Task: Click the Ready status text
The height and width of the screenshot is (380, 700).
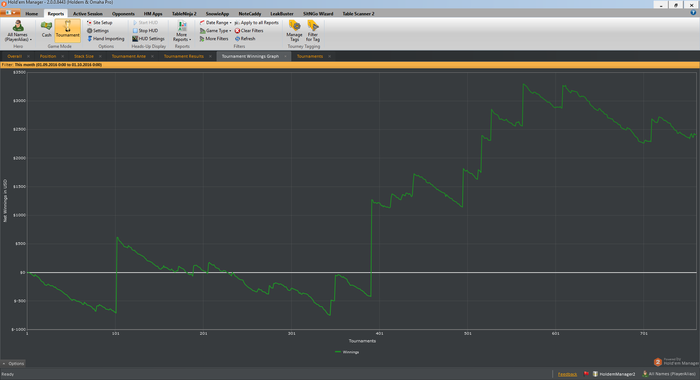Action: (8, 374)
